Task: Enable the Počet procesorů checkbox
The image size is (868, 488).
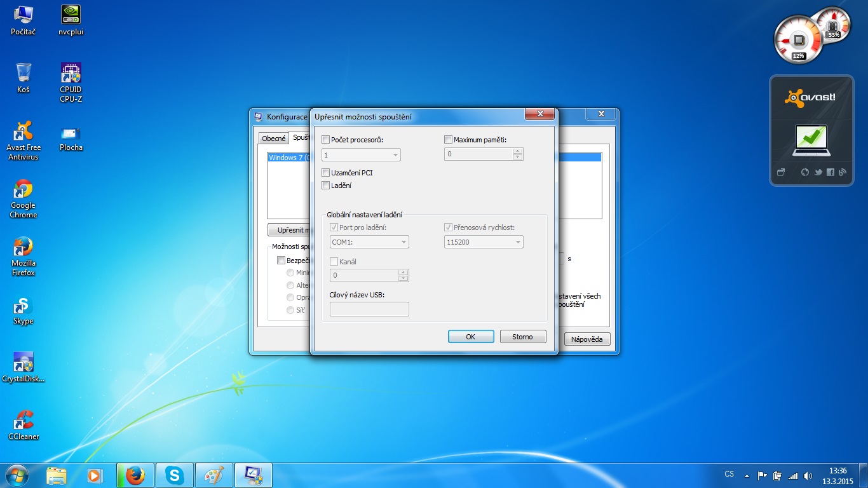Action: pyautogui.click(x=326, y=140)
